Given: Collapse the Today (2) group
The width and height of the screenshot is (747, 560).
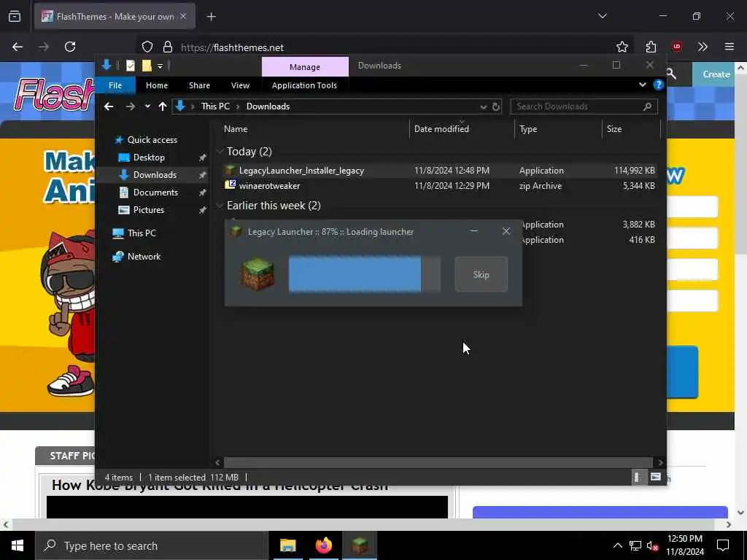Looking at the screenshot, I should (x=220, y=152).
